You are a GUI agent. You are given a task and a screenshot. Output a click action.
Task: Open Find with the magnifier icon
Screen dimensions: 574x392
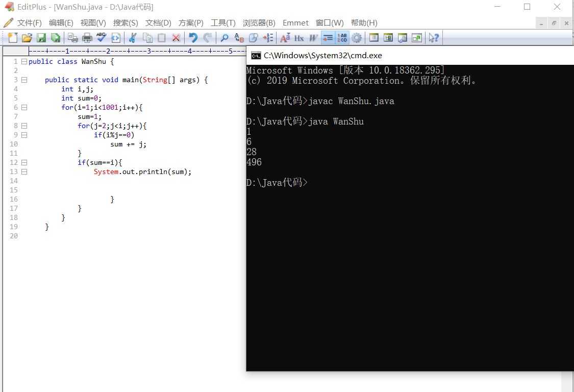pos(225,38)
